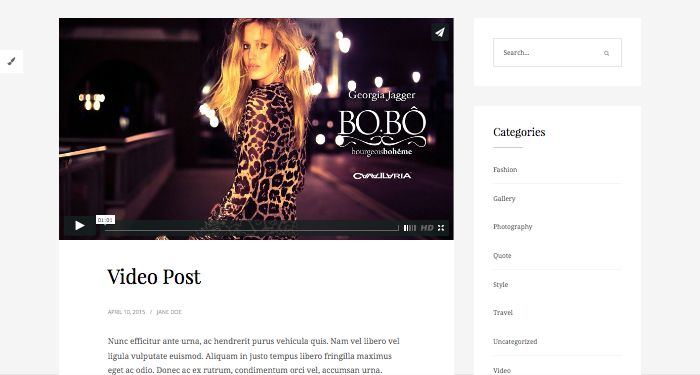Viewport: 700px width, 375px height.
Task: Open the Style category
Action: 500,284
